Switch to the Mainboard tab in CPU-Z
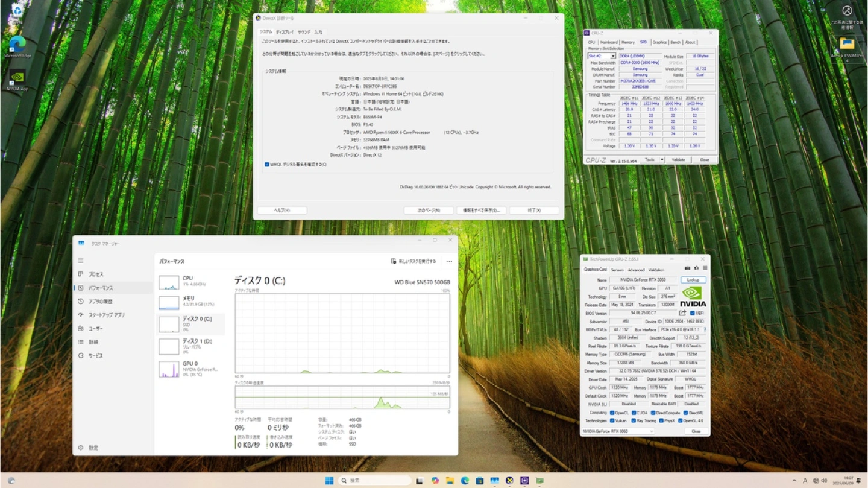The height and width of the screenshot is (488, 868). tap(608, 42)
